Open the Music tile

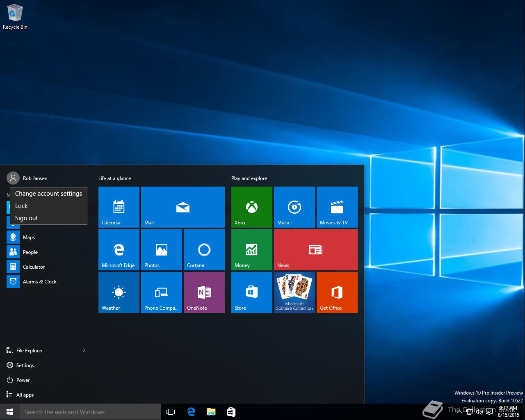tap(294, 207)
